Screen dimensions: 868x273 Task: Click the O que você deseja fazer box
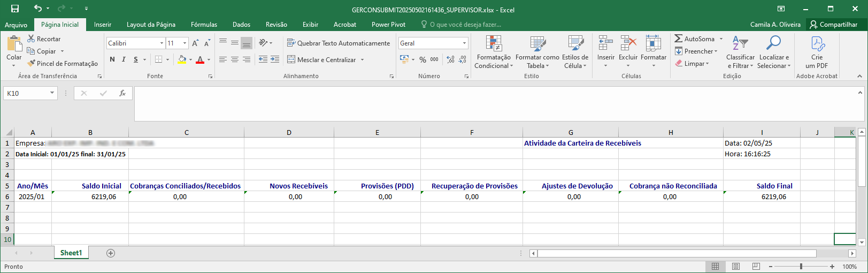click(461, 25)
